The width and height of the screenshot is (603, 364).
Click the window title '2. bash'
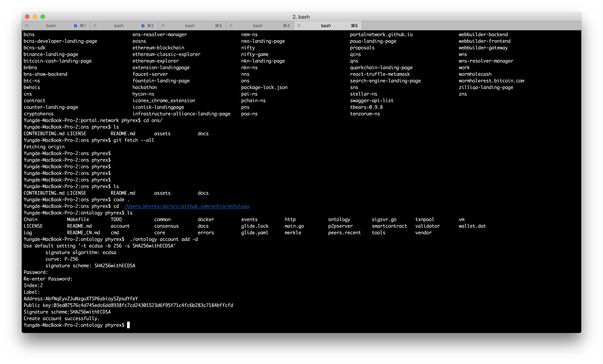301,17
